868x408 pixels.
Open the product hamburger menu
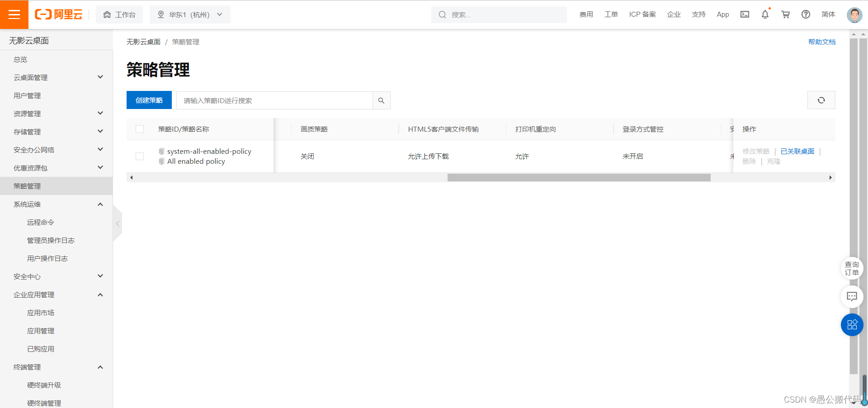coord(14,14)
